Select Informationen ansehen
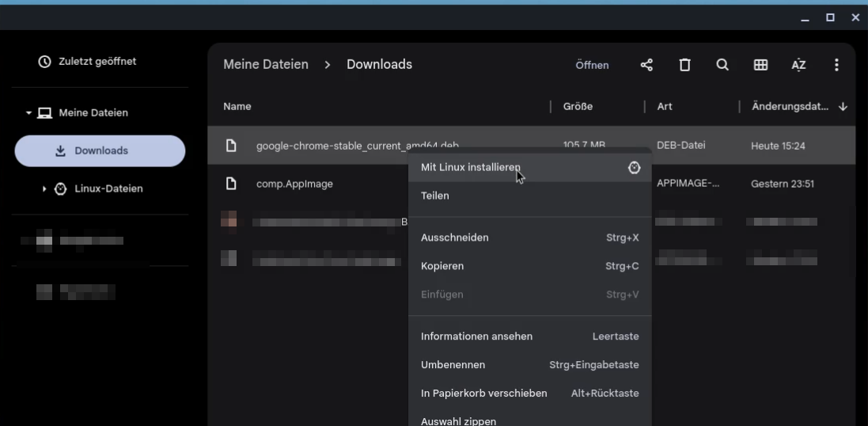The width and height of the screenshot is (868, 426). tap(530, 337)
